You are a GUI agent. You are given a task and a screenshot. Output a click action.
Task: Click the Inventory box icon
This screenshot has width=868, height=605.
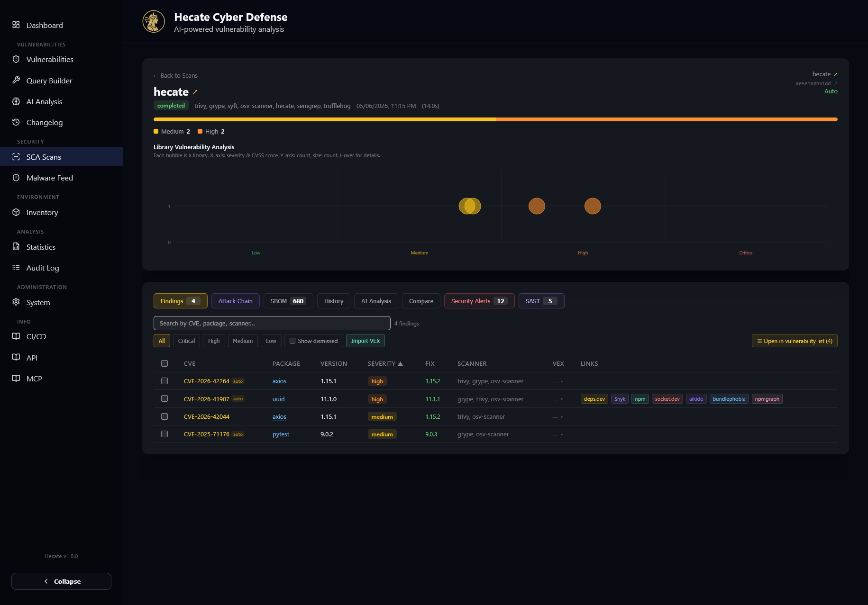16,212
